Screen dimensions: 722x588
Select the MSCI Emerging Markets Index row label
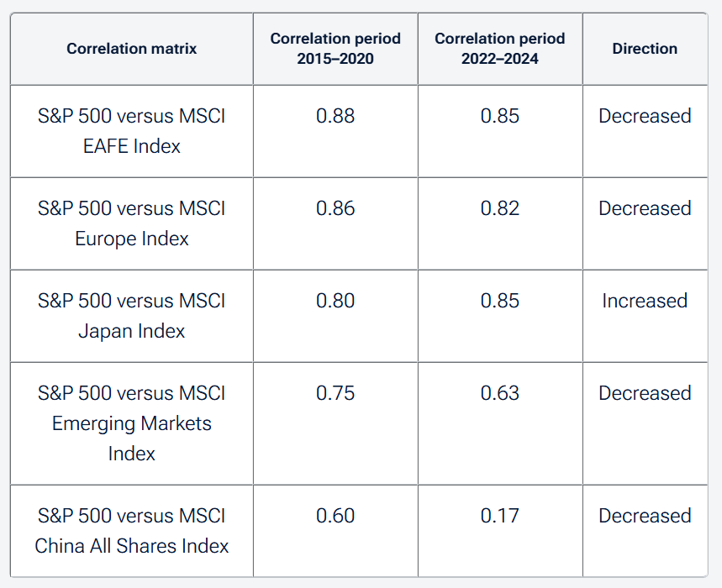pyautogui.click(x=132, y=423)
